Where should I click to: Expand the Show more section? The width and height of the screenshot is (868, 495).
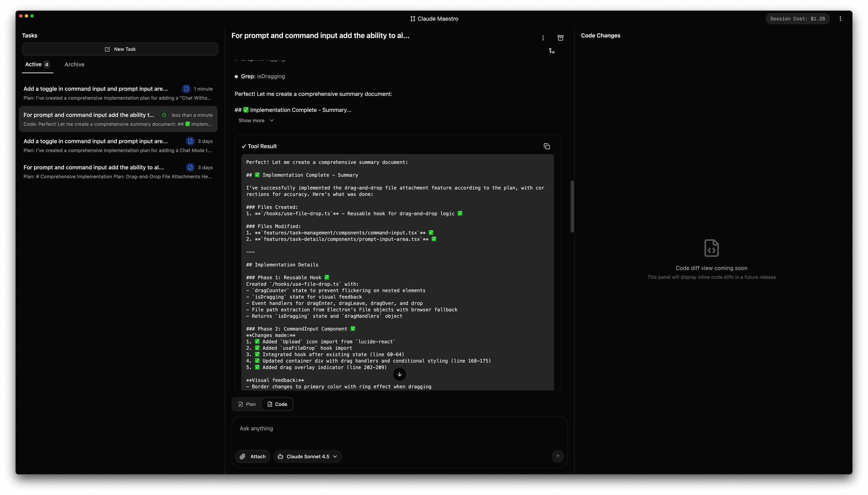click(x=256, y=120)
